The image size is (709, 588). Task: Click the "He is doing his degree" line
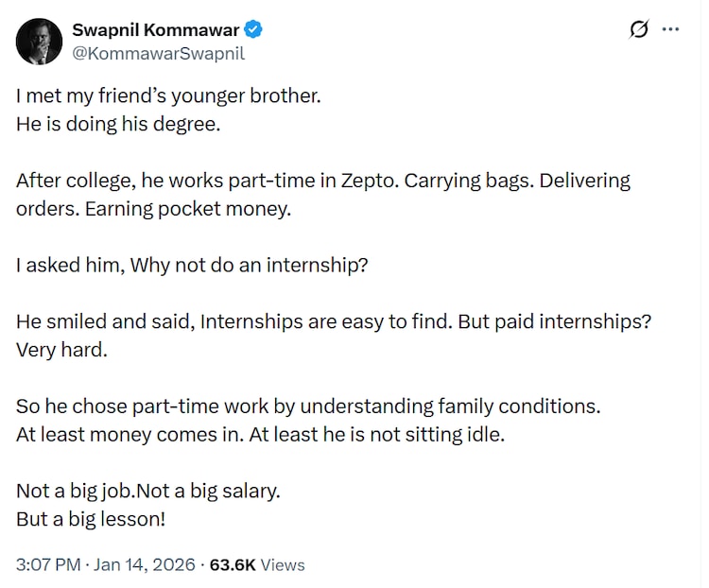pyautogui.click(x=118, y=123)
